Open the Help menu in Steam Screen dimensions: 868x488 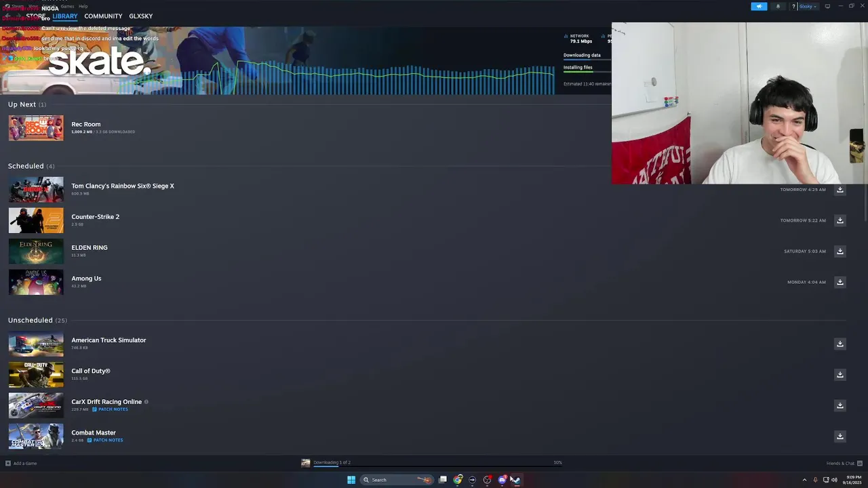(83, 6)
